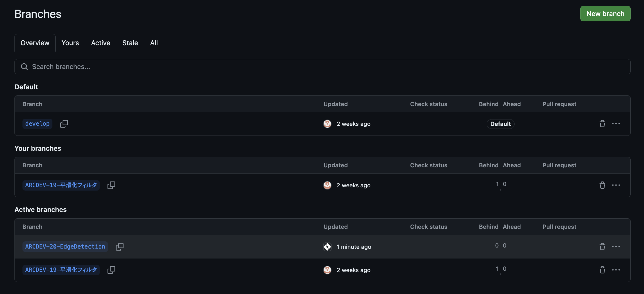Open the ARCDEV-20-EdgeDetection branch

(65, 246)
